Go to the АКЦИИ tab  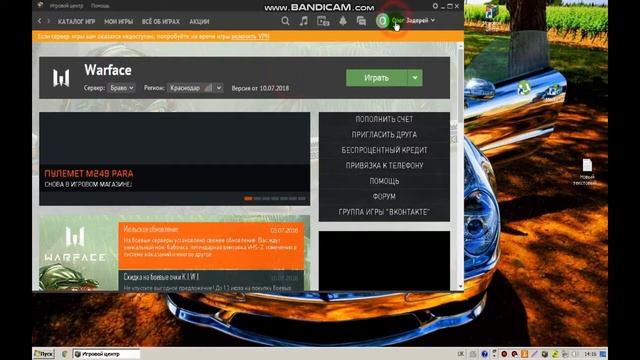[199, 22]
